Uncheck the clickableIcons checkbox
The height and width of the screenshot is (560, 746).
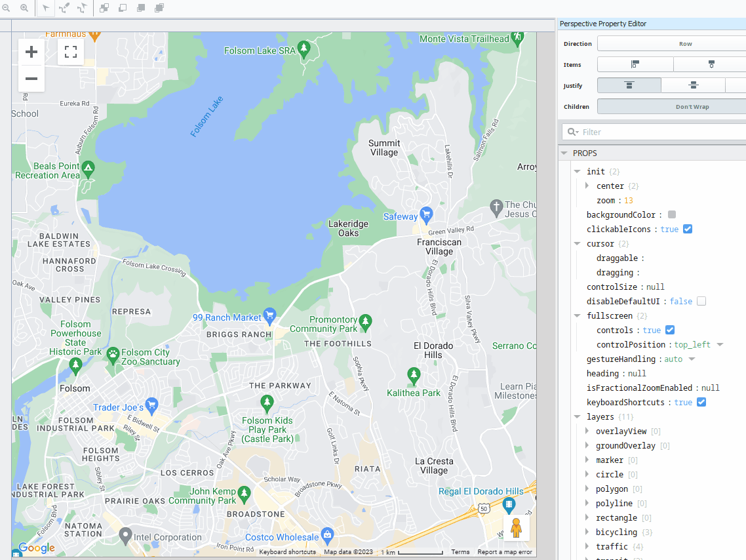(688, 230)
